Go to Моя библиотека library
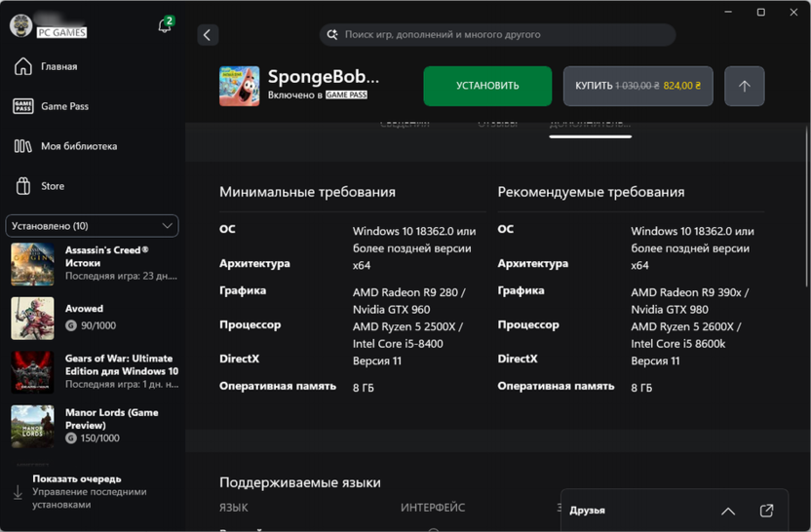This screenshot has width=811, height=532. point(78,146)
